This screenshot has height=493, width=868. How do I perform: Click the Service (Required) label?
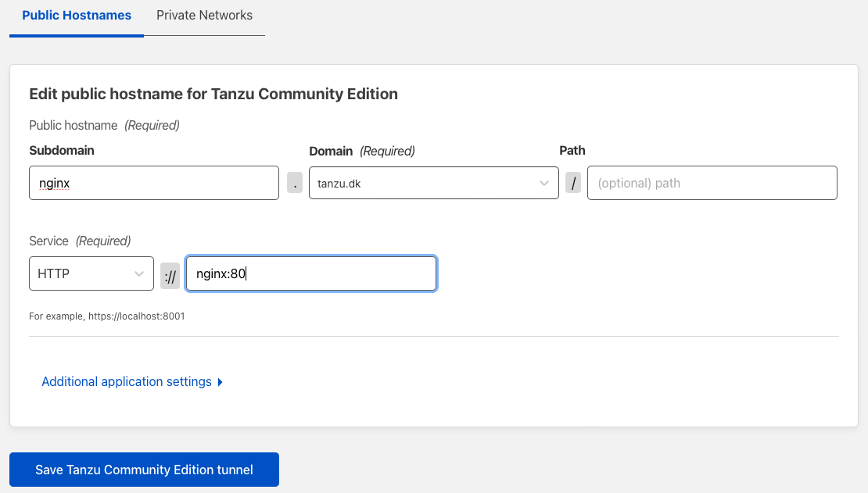pos(80,241)
